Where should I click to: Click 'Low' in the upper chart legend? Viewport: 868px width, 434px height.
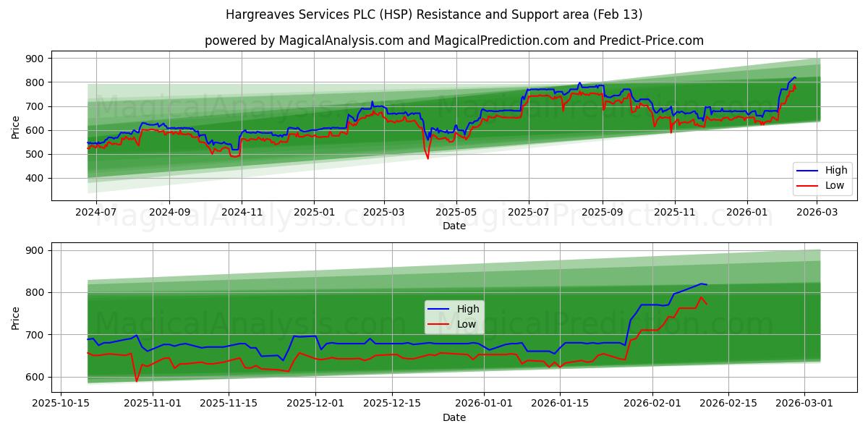tap(834, 185)
